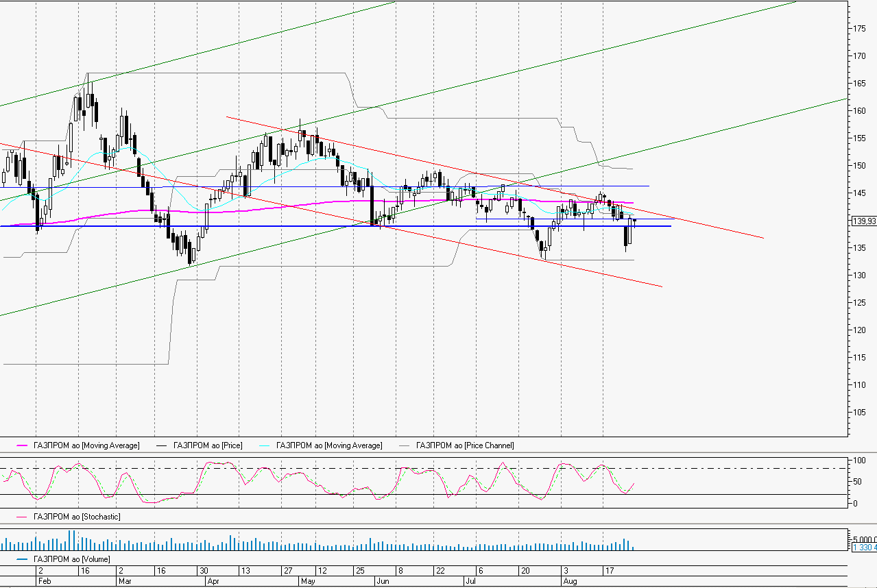Click the 150 level on price axis

(858, 166)
